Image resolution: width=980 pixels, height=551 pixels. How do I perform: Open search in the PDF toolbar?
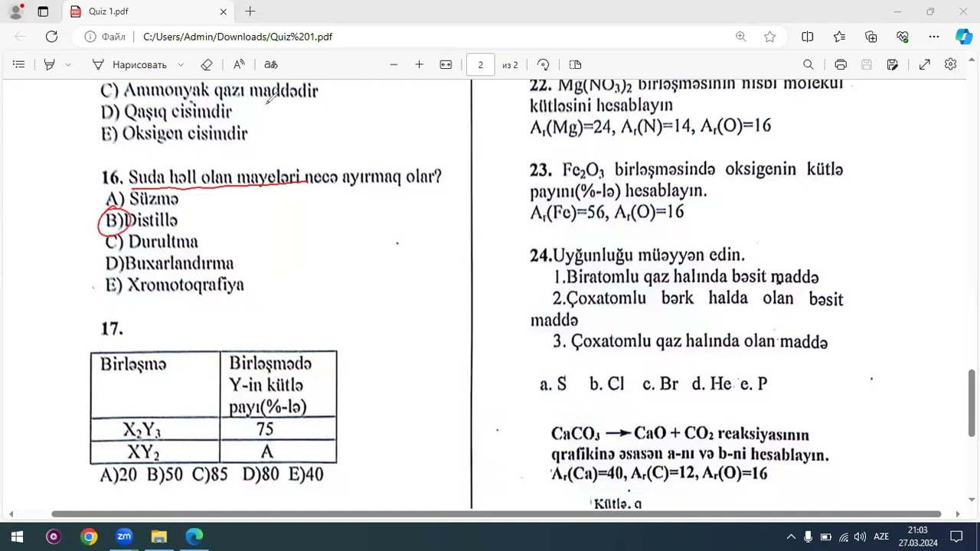pos(808,65)
